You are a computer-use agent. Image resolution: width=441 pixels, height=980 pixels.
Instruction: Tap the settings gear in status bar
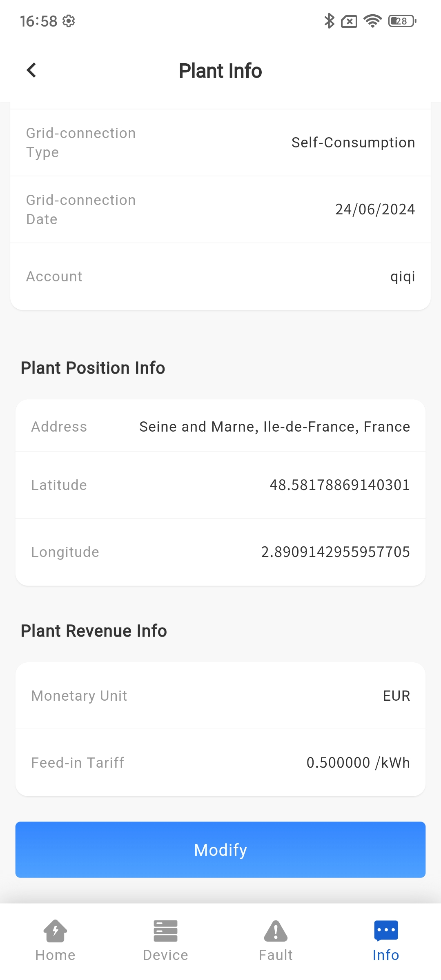(x=69, y=21)
